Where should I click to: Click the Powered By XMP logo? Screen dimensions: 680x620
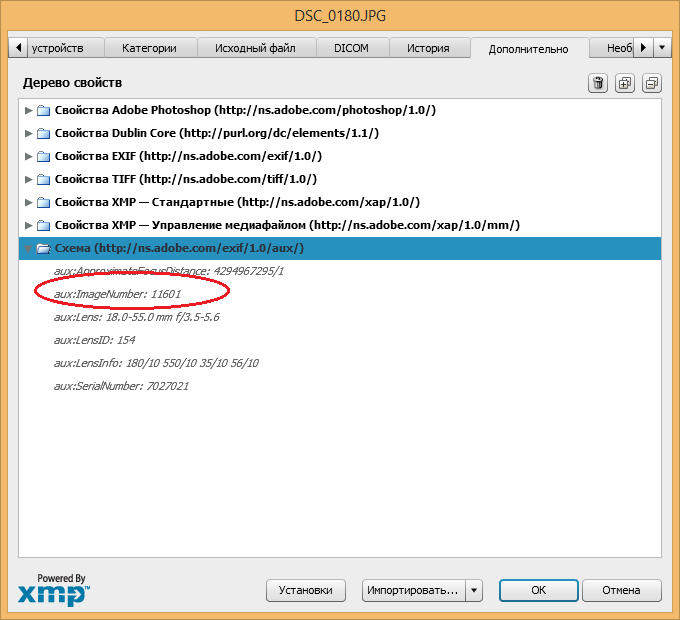54,590
